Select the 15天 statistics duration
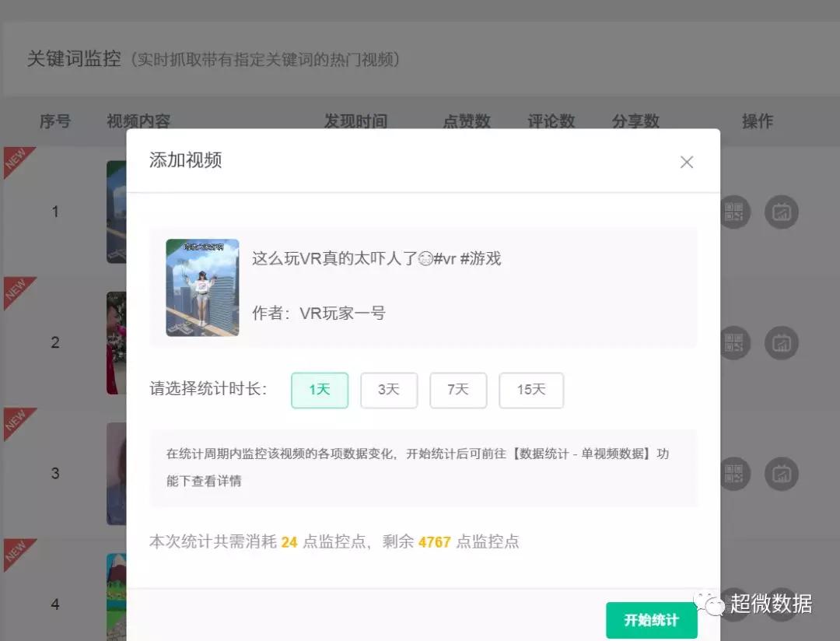This screenshot has height=641, width=840. [531, 391]
